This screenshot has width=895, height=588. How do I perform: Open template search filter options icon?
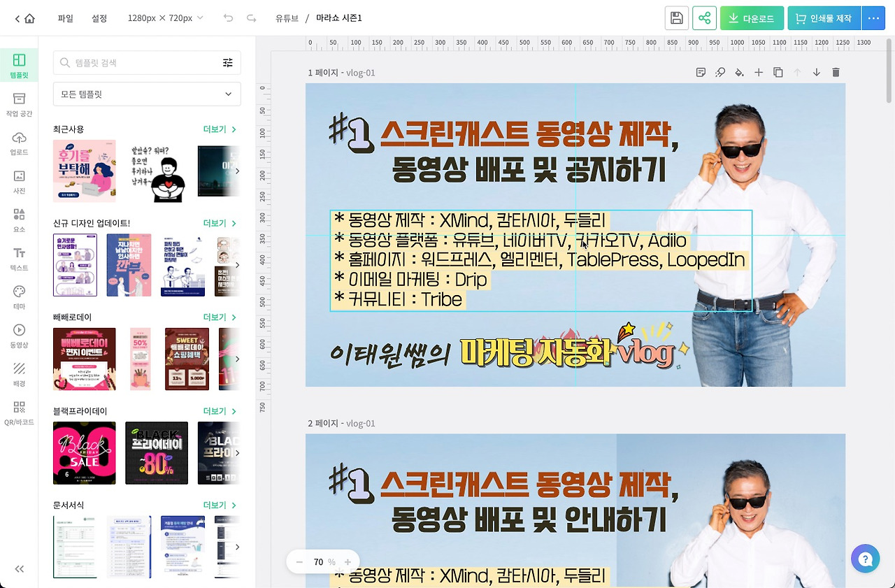pos(228,63)
